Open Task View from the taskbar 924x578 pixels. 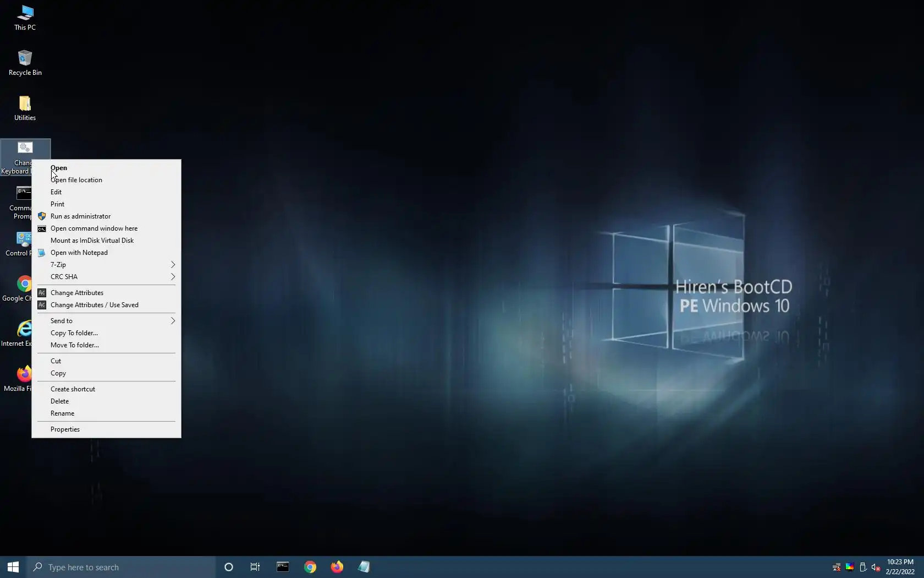point(255,567)
